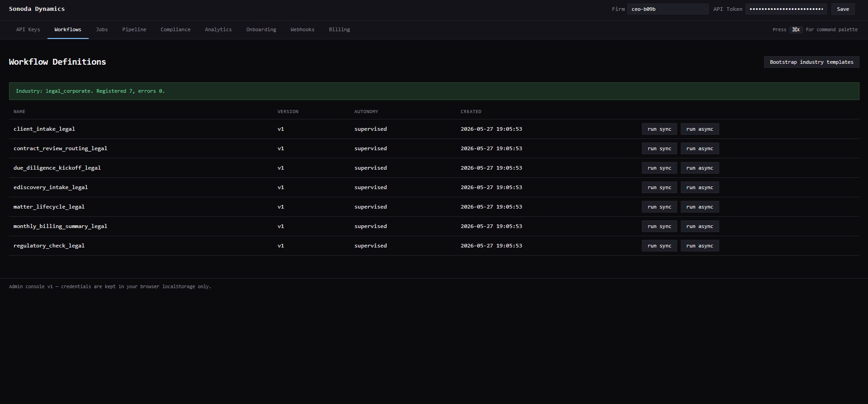Open the API Keys tab
This screenshot has height=404, width=868.
pos(28,29)
